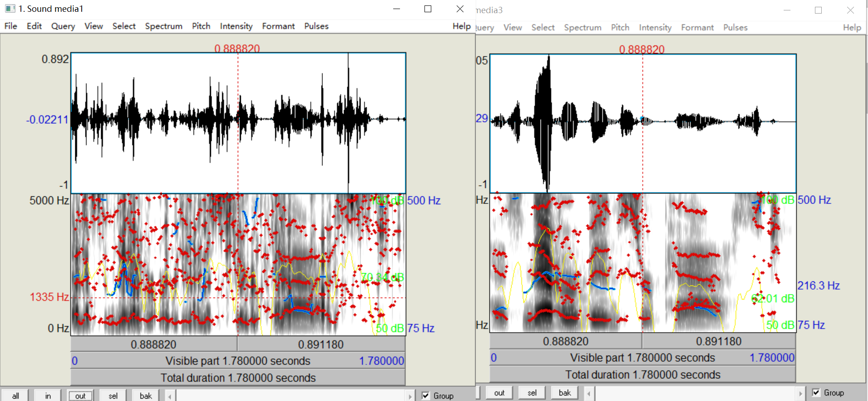Click left scroll arrow in media3 window

(x=589, y=393)
